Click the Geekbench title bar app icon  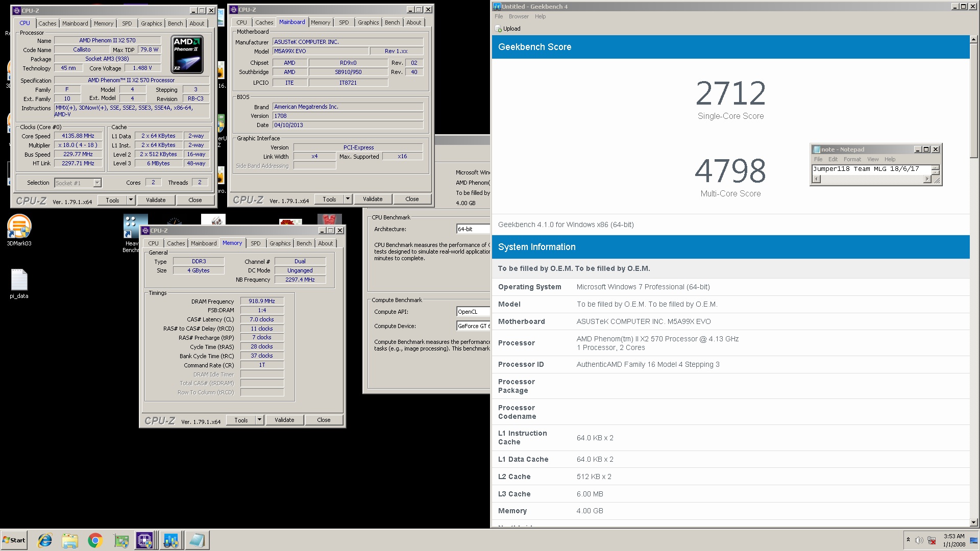pos(497,6)
